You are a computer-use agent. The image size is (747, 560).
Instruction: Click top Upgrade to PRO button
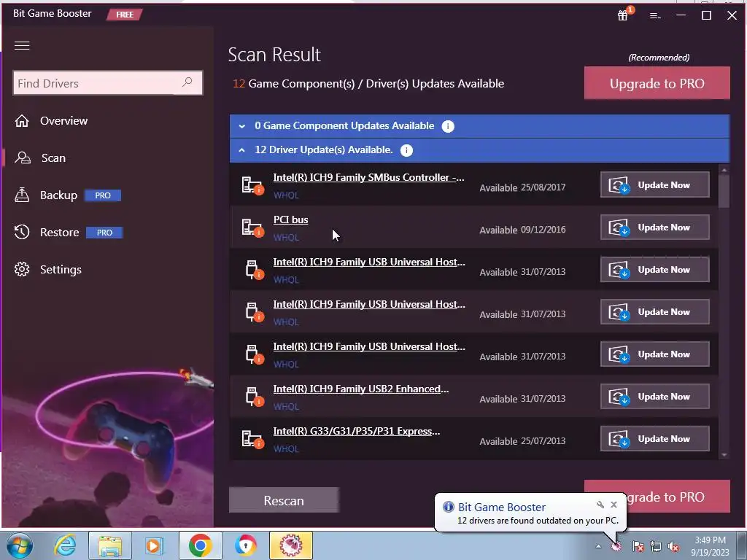657,83
